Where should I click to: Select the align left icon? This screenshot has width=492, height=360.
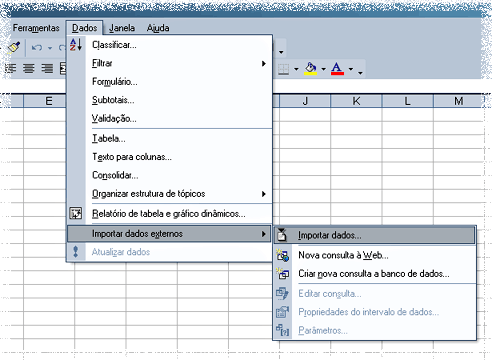coord(11,69)
